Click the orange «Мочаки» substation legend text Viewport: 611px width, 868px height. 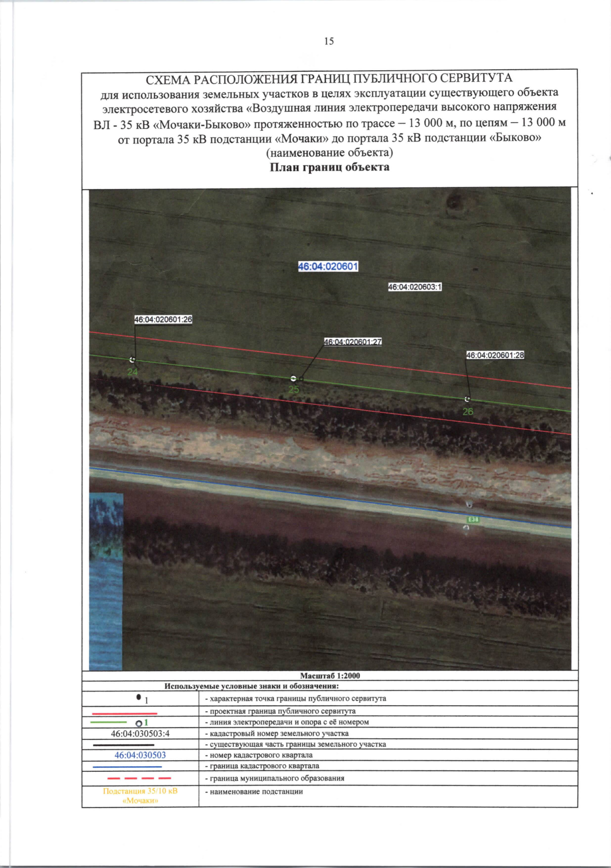pyautogui.click(x=140, y=796)
